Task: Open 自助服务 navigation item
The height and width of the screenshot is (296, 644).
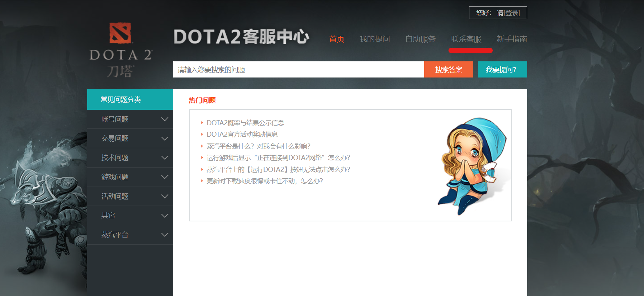Action: click(420, 39)
